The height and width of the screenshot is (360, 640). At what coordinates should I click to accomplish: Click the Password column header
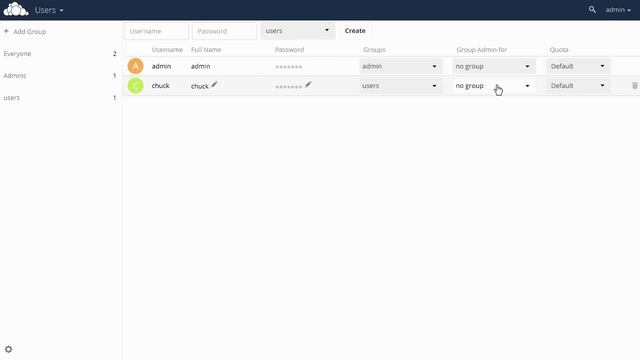click(x=289, y=49)
